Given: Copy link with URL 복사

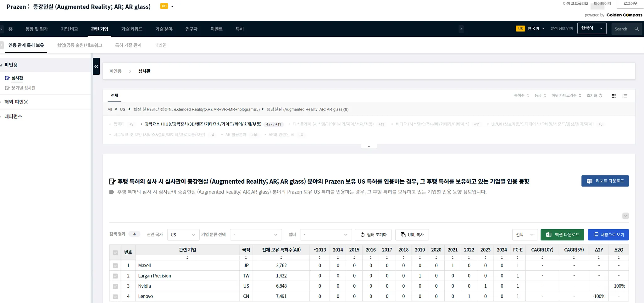Looking at the screenshot, I should pyautogui.click(x=412, y=235).
